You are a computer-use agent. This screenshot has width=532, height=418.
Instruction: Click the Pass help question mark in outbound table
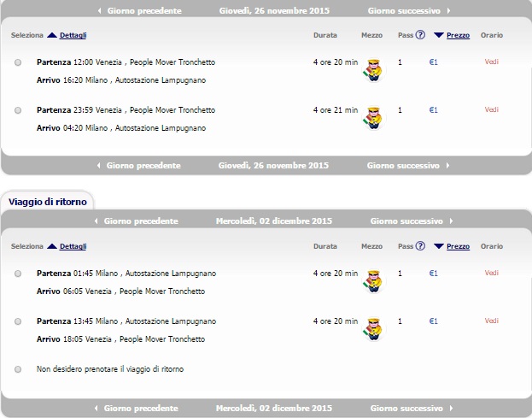click(x=419, y=35)
